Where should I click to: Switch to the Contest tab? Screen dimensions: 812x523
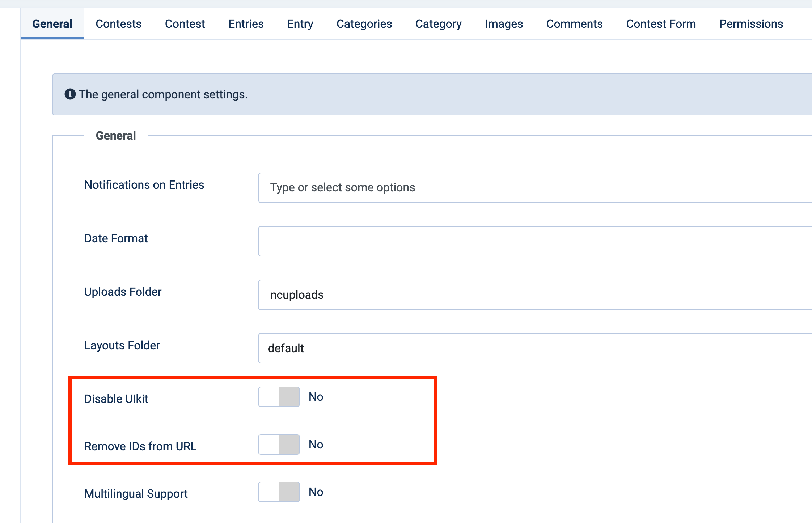click(x=185, y=23)
